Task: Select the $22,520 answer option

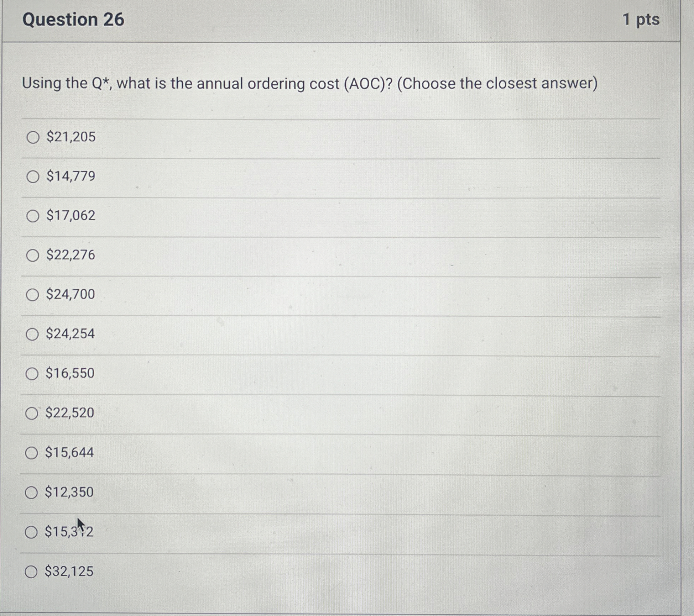Action: click(33, 413)
